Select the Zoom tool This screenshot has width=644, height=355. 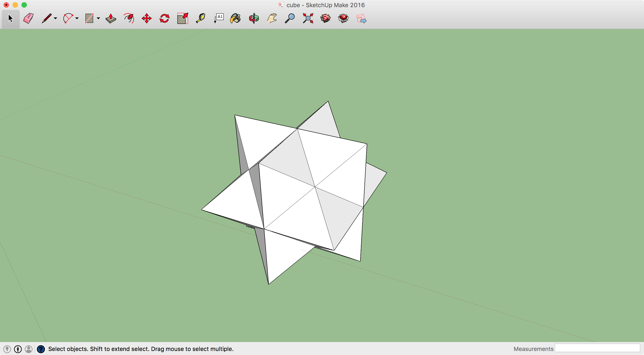[289, 18]
